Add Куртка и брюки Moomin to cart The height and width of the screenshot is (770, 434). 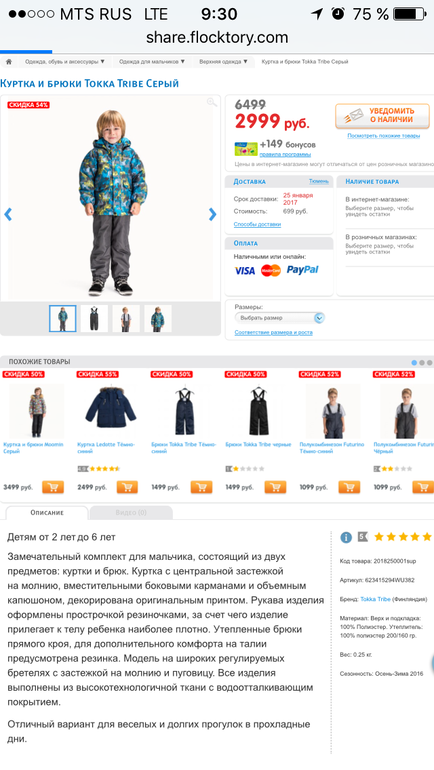pyautogui.click(x=53, y=487)
